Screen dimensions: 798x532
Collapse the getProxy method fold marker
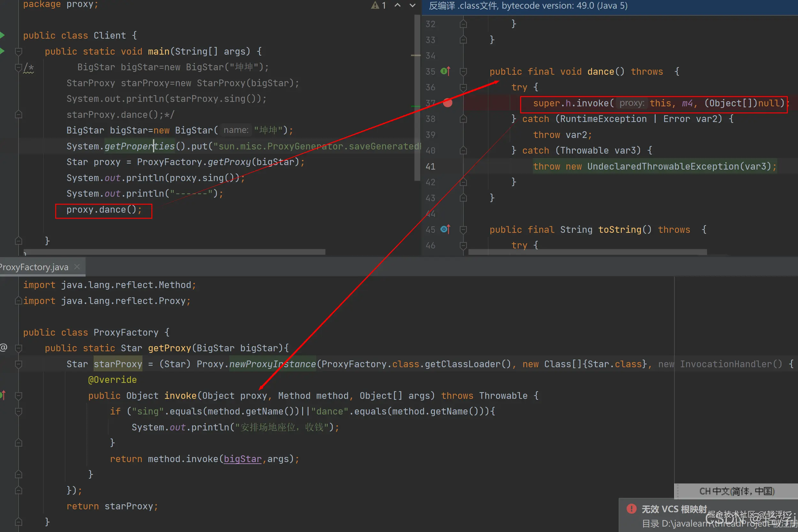pos(19,348)
